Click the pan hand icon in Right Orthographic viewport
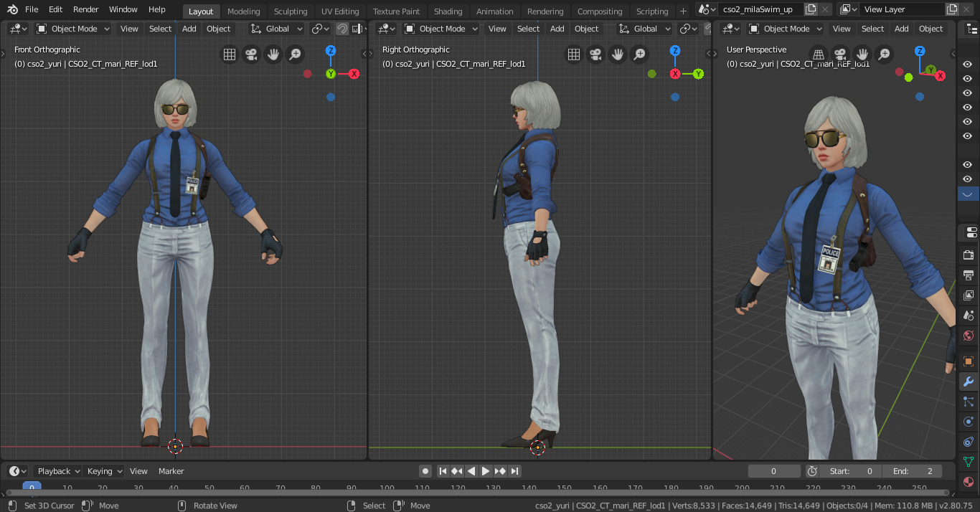The image size is (980, 512). tap(617, 54)
